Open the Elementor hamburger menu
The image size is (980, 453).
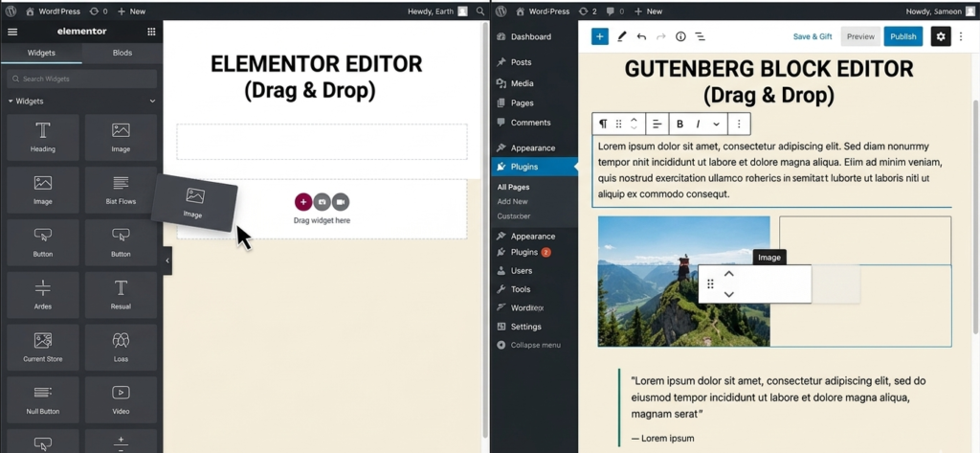point(11,32)
